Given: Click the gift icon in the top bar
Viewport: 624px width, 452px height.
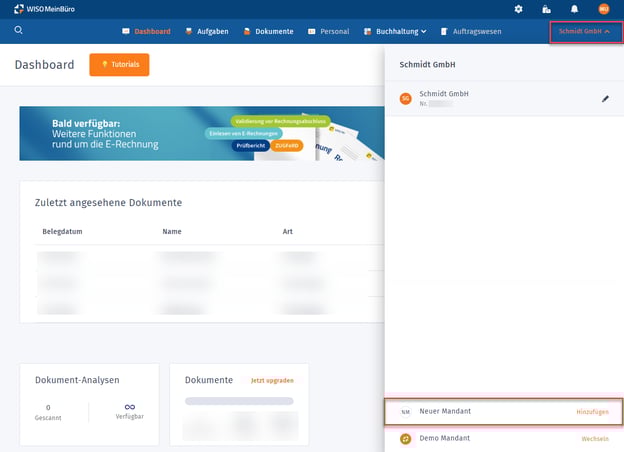Looking at the screenshot, I should point(546,9).
